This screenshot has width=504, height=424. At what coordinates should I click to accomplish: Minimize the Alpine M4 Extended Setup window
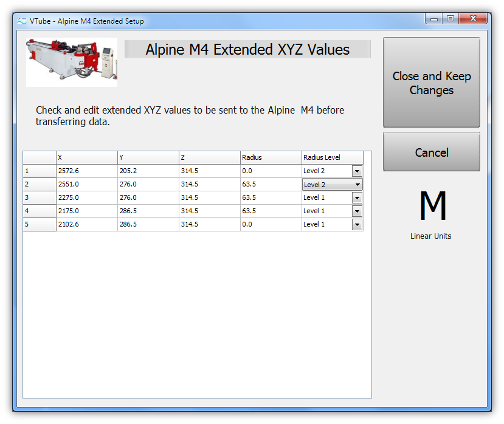click(434, 19)
